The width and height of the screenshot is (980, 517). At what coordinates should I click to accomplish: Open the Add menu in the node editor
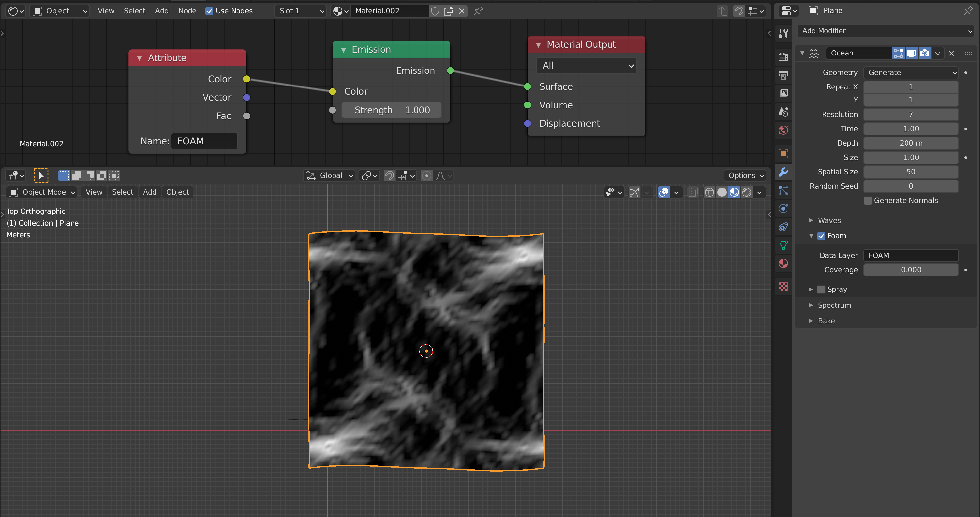[162, 11]
